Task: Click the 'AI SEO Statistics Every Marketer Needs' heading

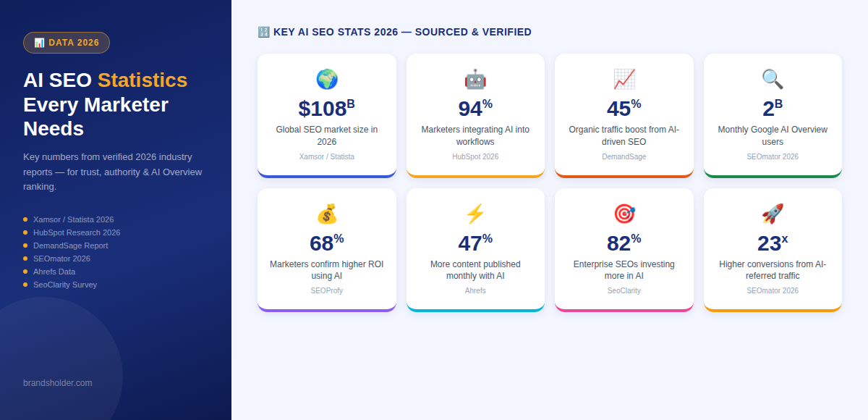Action: tap(106, 104)
